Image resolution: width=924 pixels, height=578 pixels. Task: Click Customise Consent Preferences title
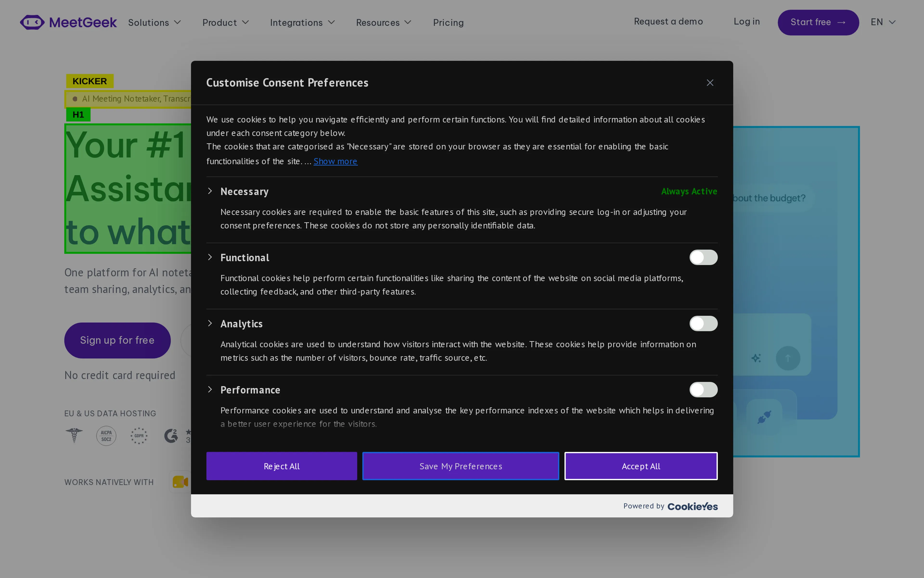click(x=287, y=83)
